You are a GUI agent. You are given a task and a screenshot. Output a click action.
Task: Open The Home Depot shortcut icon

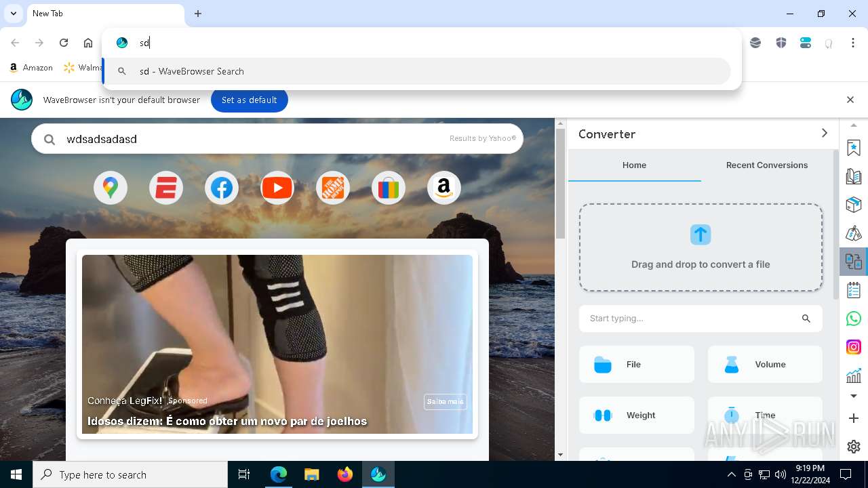point(333,188)
